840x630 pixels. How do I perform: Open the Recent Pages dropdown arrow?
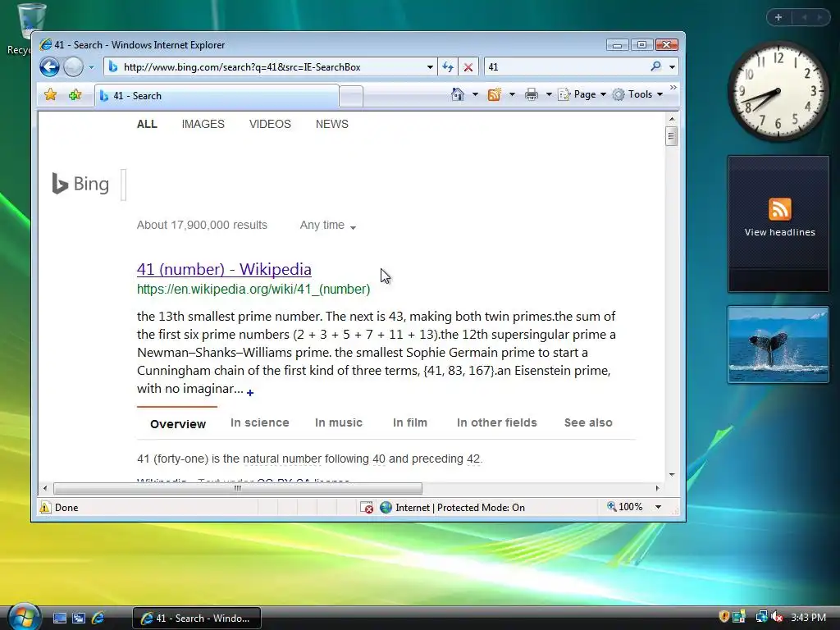pyautogui.click(x=91, y=67)
